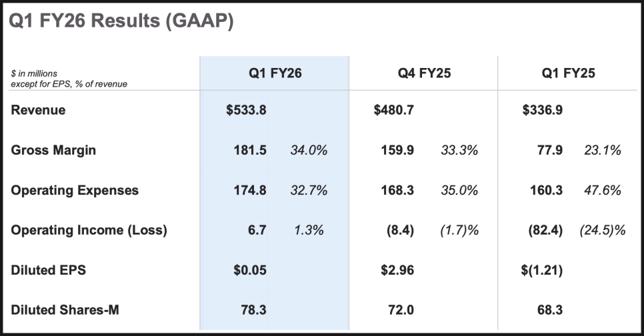Image resolution: width=644 pixels, height=336 pixels.
Task: Click the Operating Expenses row label
Action: pyautogui.click(x=75, y=190)
